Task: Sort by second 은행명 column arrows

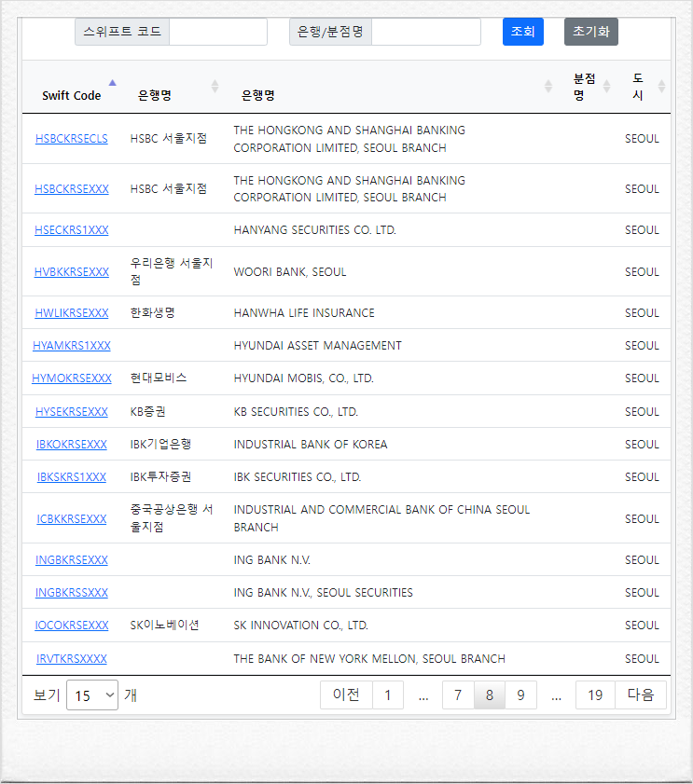Action: click(548, 87)
